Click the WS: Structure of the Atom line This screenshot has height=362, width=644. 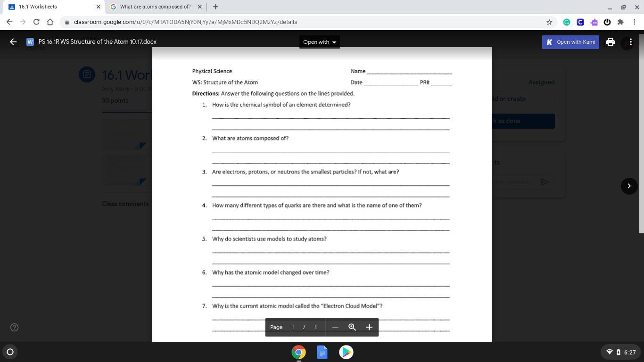(225, 82)
